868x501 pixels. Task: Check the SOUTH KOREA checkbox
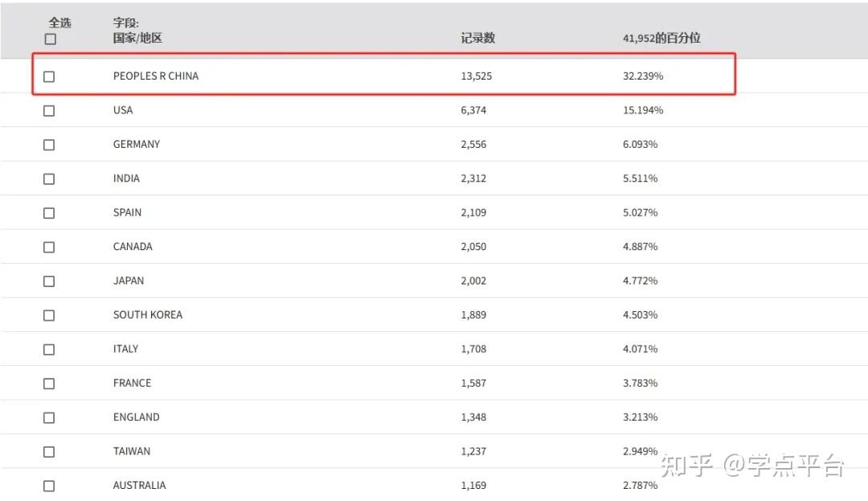[x=49, y=315]
